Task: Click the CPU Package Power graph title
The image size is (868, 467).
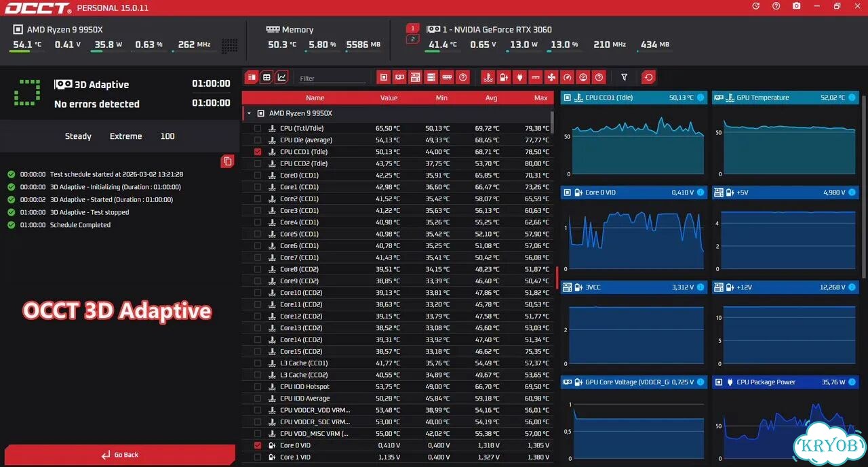Action: pos(766,382)
